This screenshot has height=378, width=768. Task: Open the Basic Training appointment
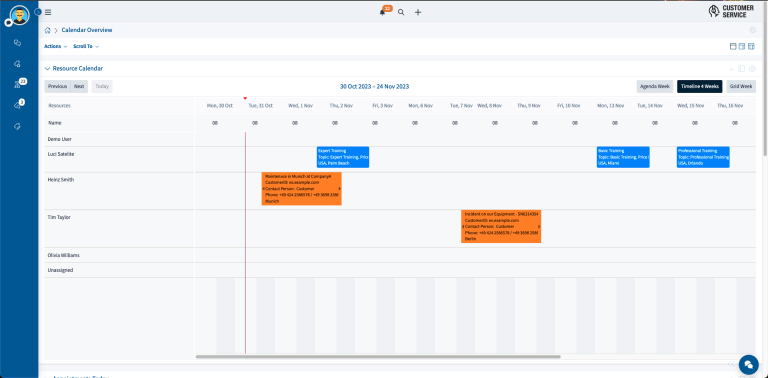coord(623,157)
